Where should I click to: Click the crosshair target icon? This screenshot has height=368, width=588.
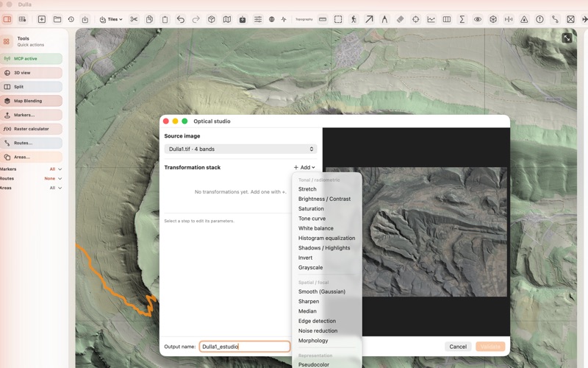coord(415,19)
